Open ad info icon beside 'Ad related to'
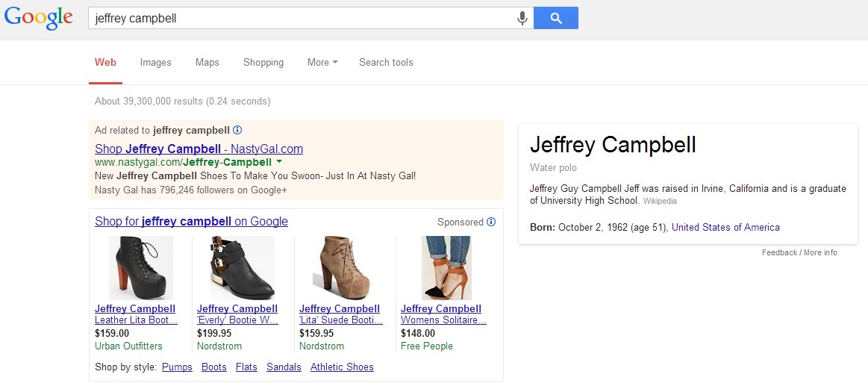The width and height of the screenshot is (868, 389). [237, 130]
